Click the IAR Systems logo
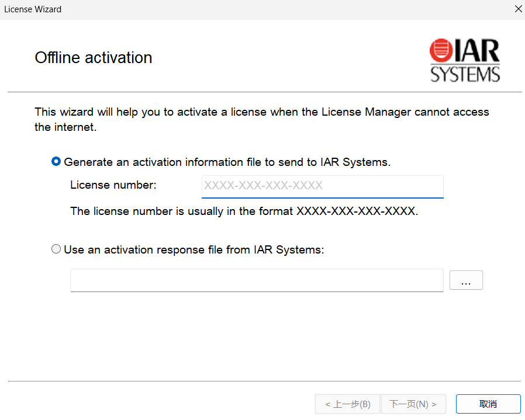Image resolution: width=525 pixels, height=420 pixels. click(465, 60)
